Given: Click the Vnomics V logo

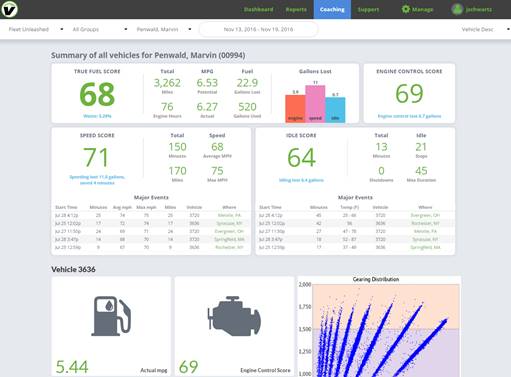Looking at the screenshot, I should [9, 9].
